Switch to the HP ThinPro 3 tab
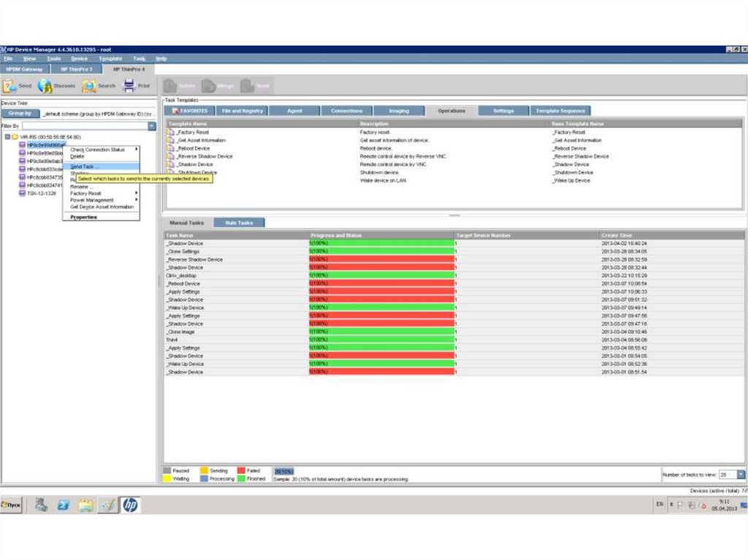The image size is (748, 560). [x=77, y=69]
